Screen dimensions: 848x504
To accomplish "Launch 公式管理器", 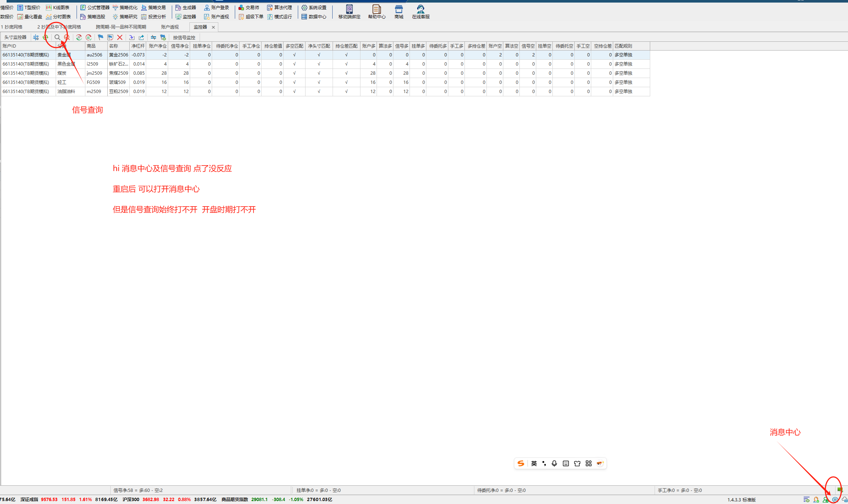I will 95,7.
